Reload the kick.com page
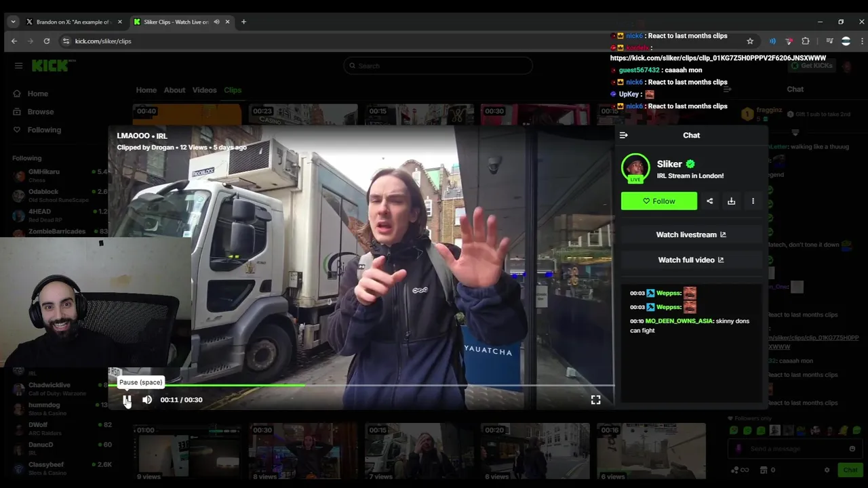This screenshot has width=868, height=488. [47, 41]
